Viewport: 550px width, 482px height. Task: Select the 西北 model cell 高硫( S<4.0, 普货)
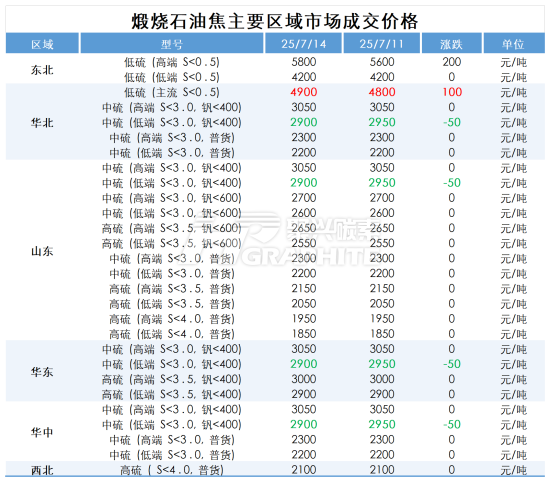coord(172,470)
